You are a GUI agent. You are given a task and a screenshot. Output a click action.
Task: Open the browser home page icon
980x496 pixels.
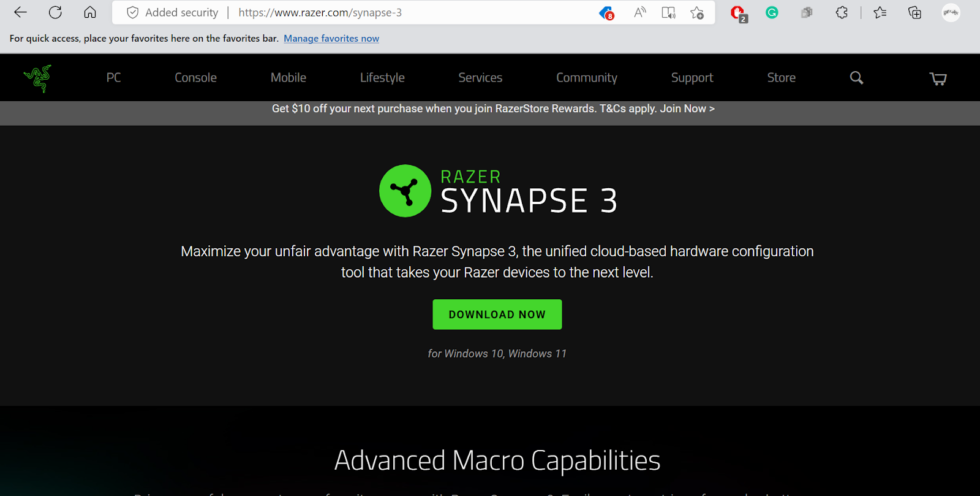[90, 12]
